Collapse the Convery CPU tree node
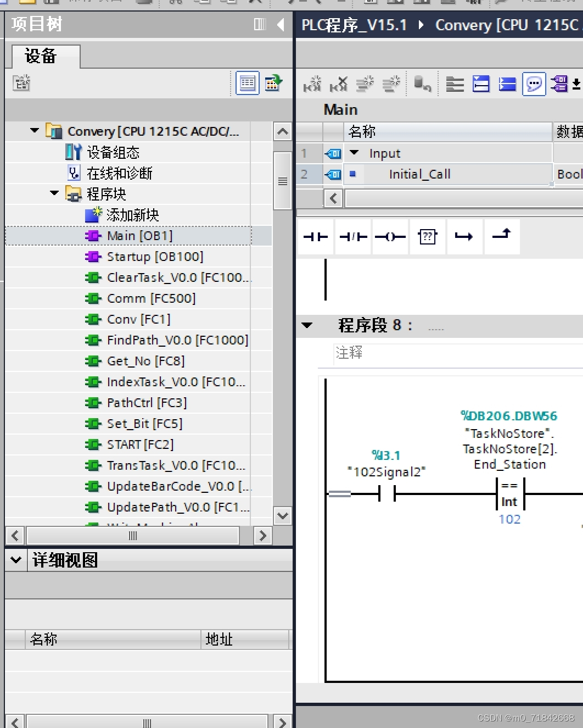 pos(34,131)
